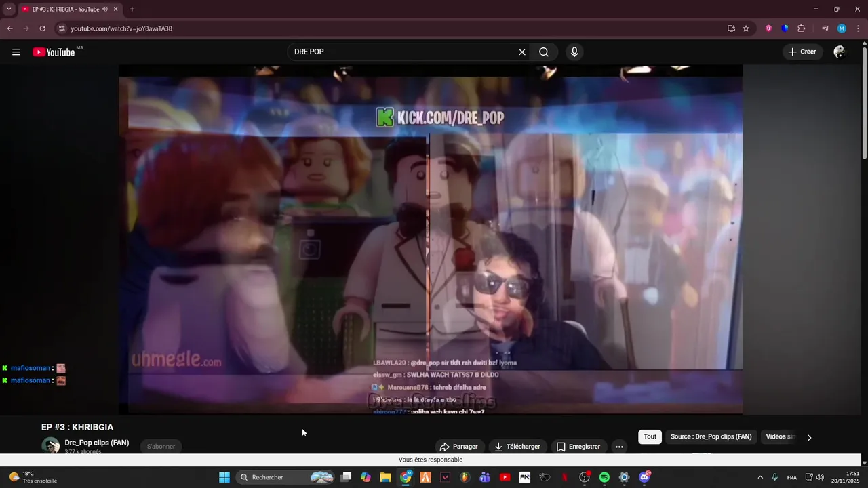Click the video player to pause
The height and width of the screenshot is (488, 868).
point(431,239)
